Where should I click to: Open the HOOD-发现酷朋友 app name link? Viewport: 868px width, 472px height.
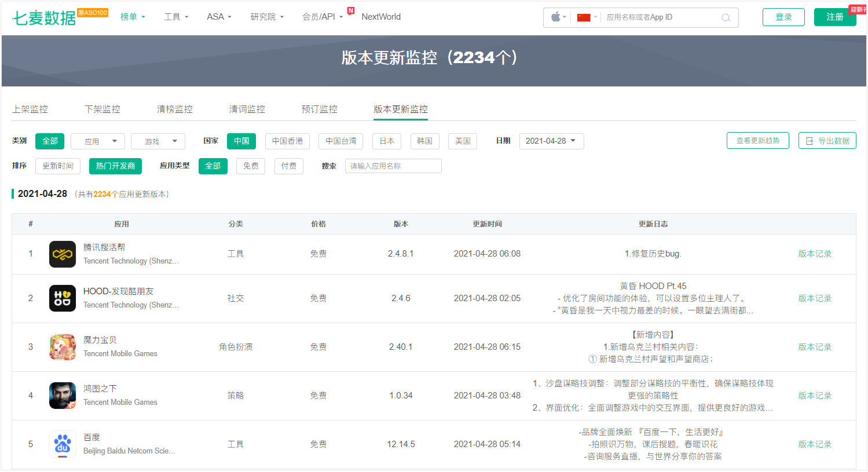click(119, 291)
